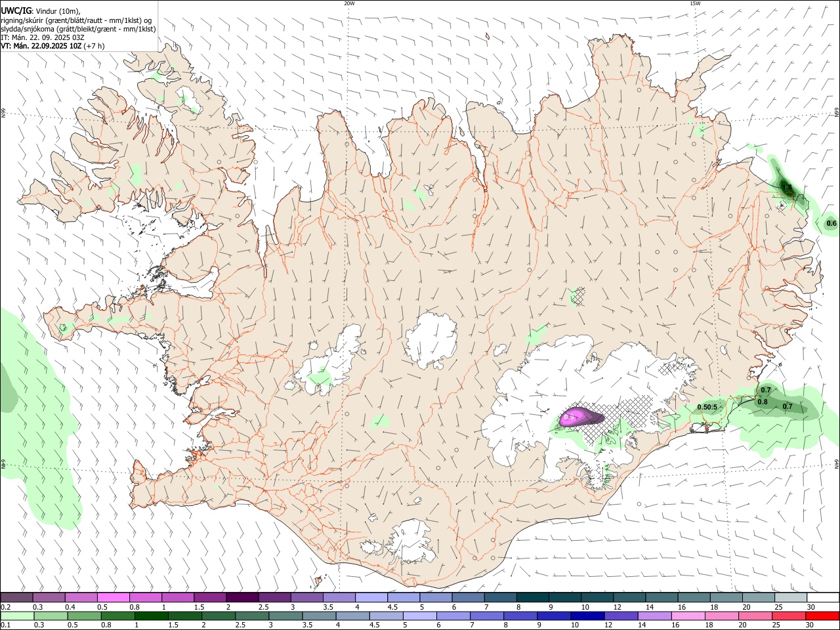Click the 'UWC/IG' title in the legend box

[x=16, y=10]
